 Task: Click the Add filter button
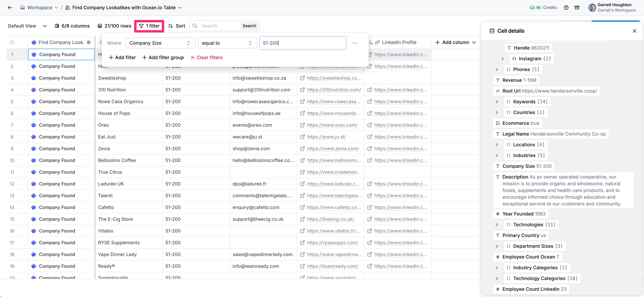[x=122, y=57]
